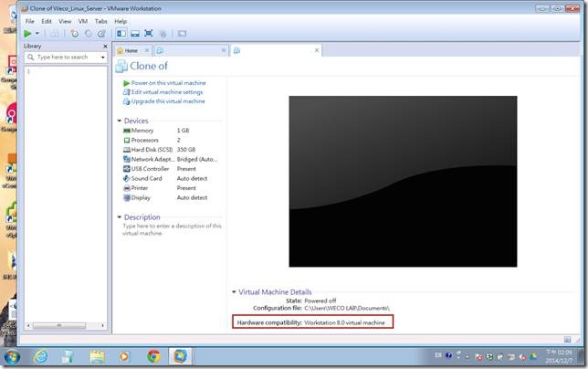Open the Library search filter dropdown

coord(103,58)
